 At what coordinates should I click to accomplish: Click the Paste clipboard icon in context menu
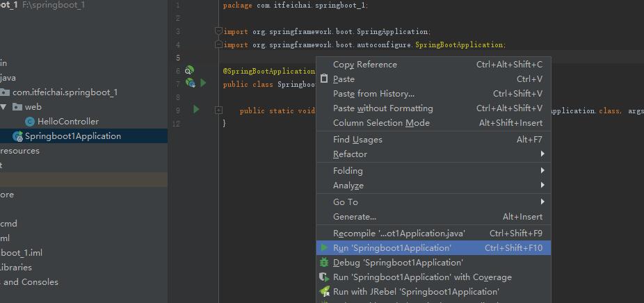324,79
